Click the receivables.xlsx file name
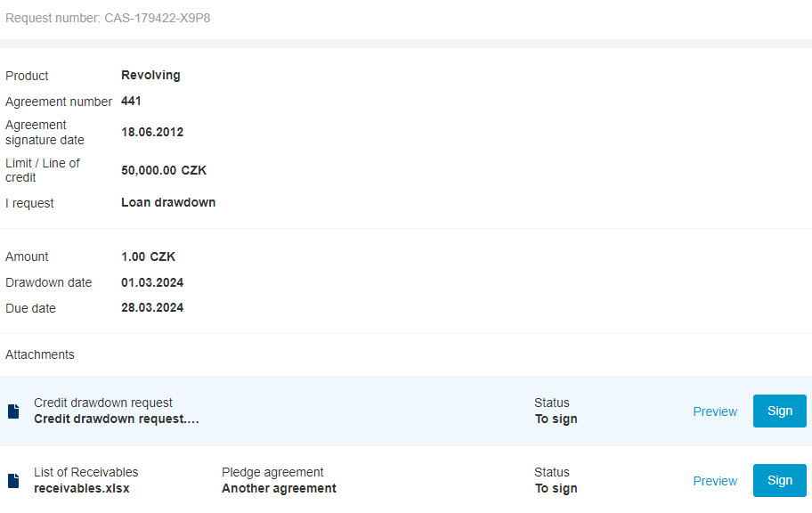Viewport: 812px width, 513px height. pyautogui.click(x=82, y=488)
